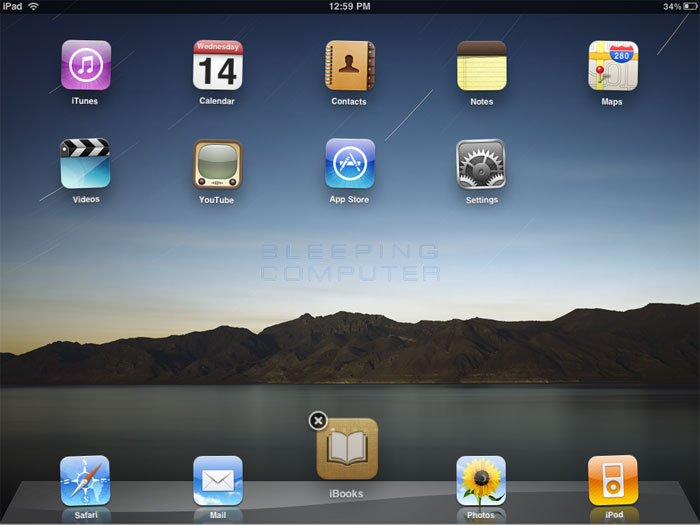Launch the Calendar app showing 14
700x525 pixels.
coord(217,66)
